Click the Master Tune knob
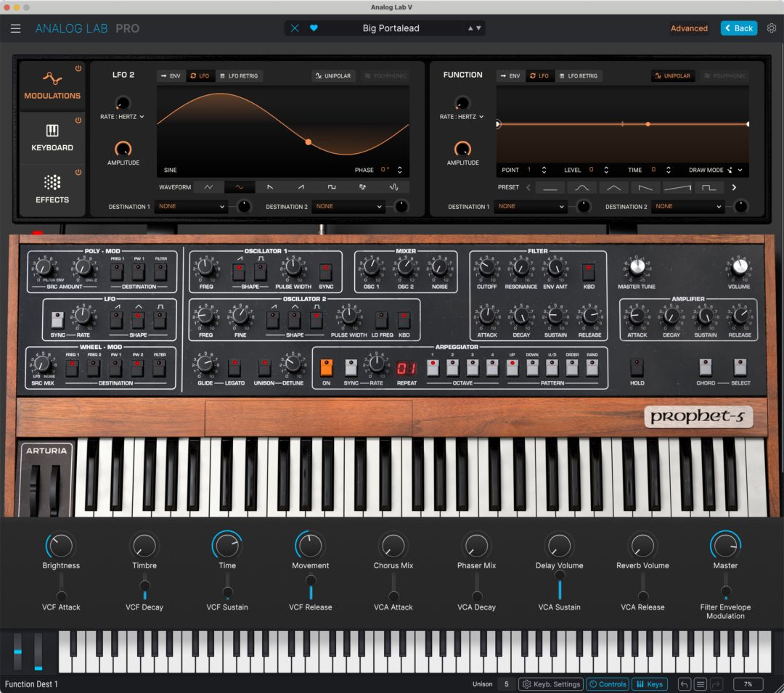 pyautogui.click(x=637, y=267)
